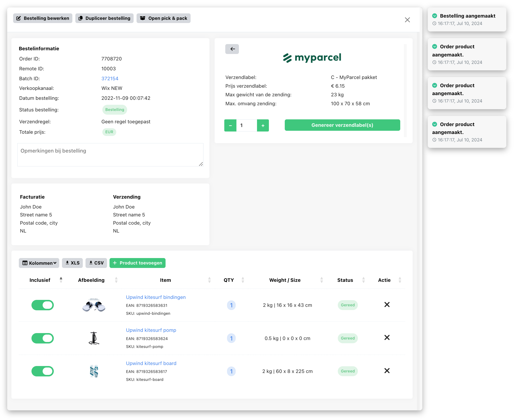Click the MyParcel back arrow icon
Viewport: 514px width, 420px height.
pos(232,48)
